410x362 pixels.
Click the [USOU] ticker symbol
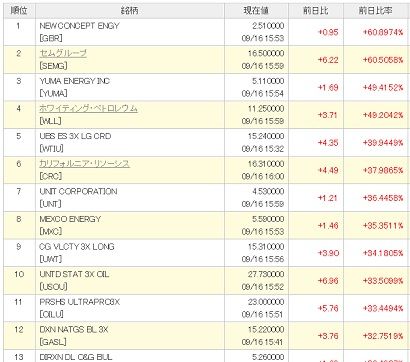click(x=53, y=287)
